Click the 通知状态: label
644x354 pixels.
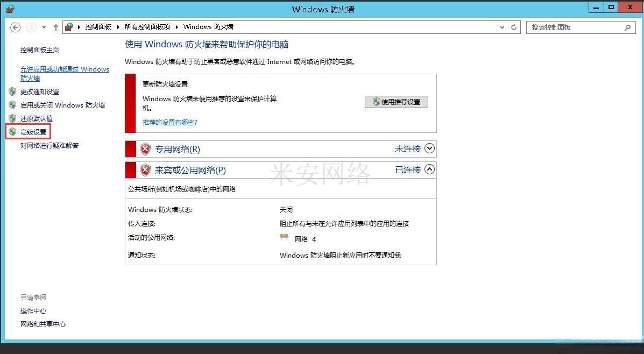(x=141, y=256)
